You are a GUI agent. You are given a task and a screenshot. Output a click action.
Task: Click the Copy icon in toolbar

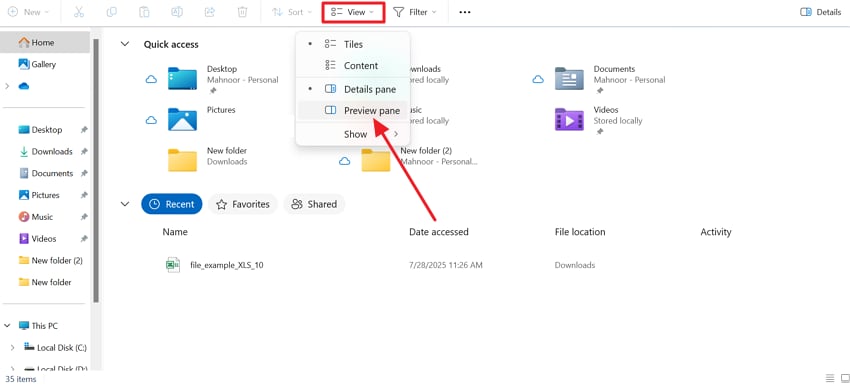pos(112,12)
